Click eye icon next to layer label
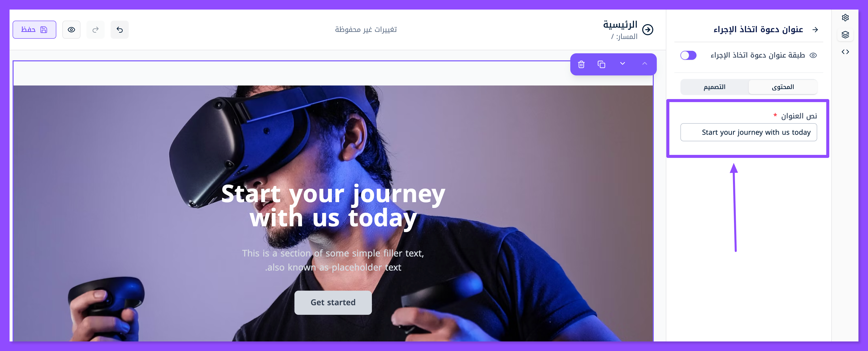This screenshot has height=351, width=868. point(813,55)
